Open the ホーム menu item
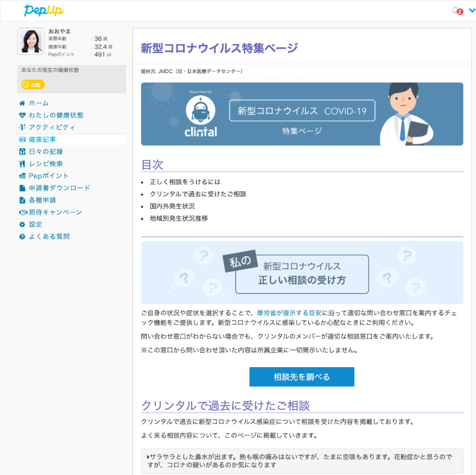The width and height of the screenshot is (476, 475). point(38,103)
